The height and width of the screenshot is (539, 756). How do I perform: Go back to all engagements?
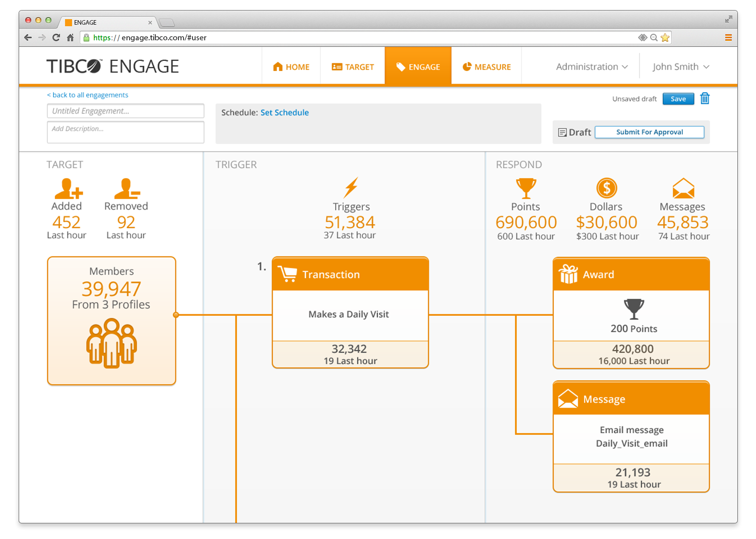[x=88, y=95]
